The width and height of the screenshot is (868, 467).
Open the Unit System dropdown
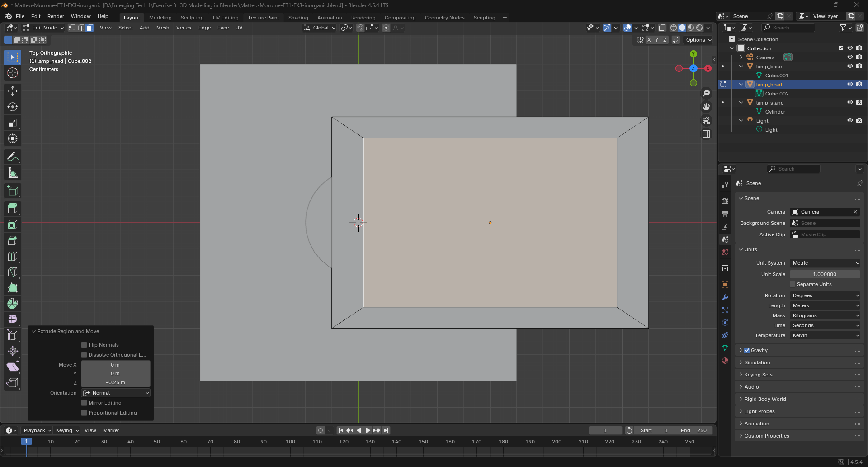825,263
